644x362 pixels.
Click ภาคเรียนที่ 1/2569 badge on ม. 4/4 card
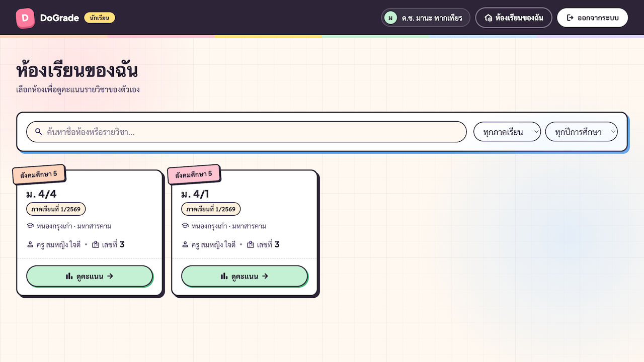(x=56, y=209)
